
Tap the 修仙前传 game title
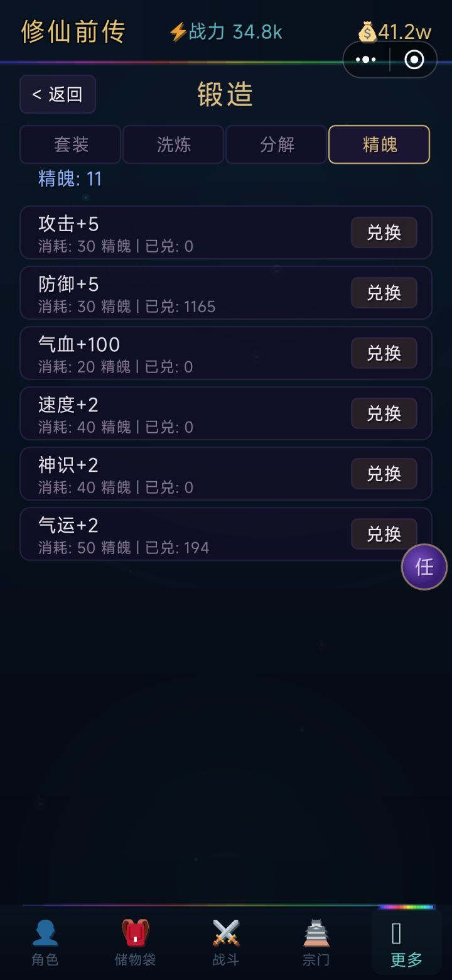click(73, 31)
